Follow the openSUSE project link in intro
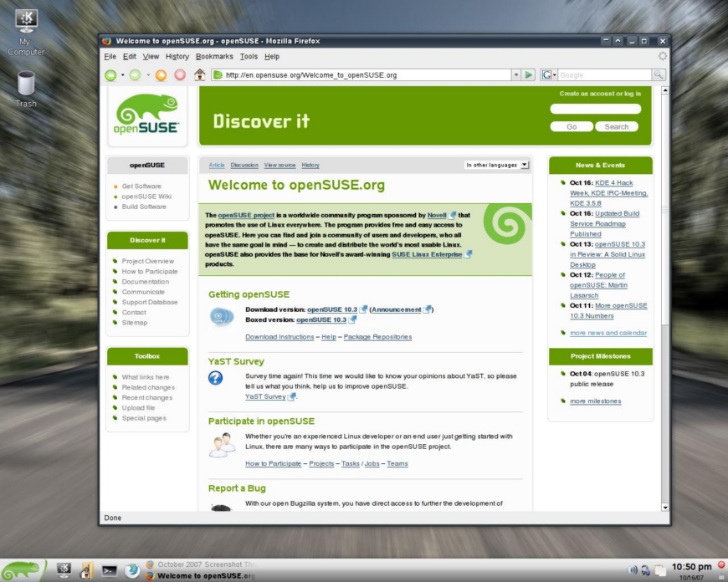The image size is (728, 582). (x=246, y=216)
